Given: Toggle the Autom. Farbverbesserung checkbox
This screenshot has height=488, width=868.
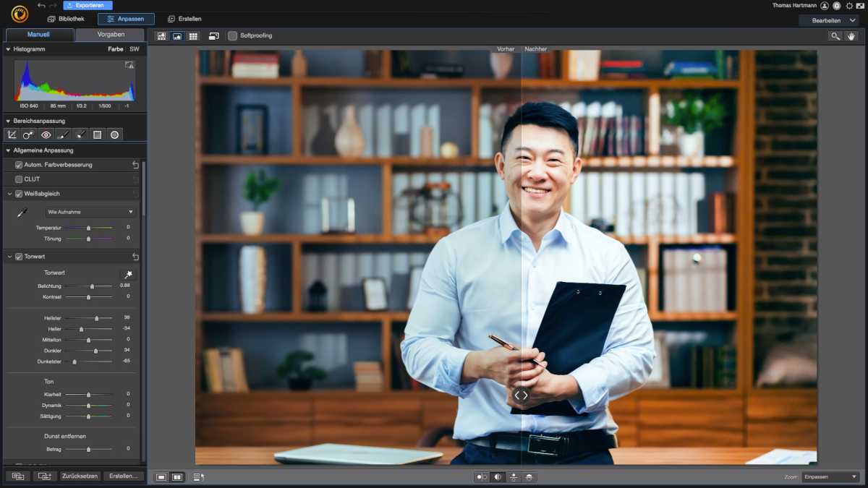Looking at the screenshot, I should click(x=19, y=165).
